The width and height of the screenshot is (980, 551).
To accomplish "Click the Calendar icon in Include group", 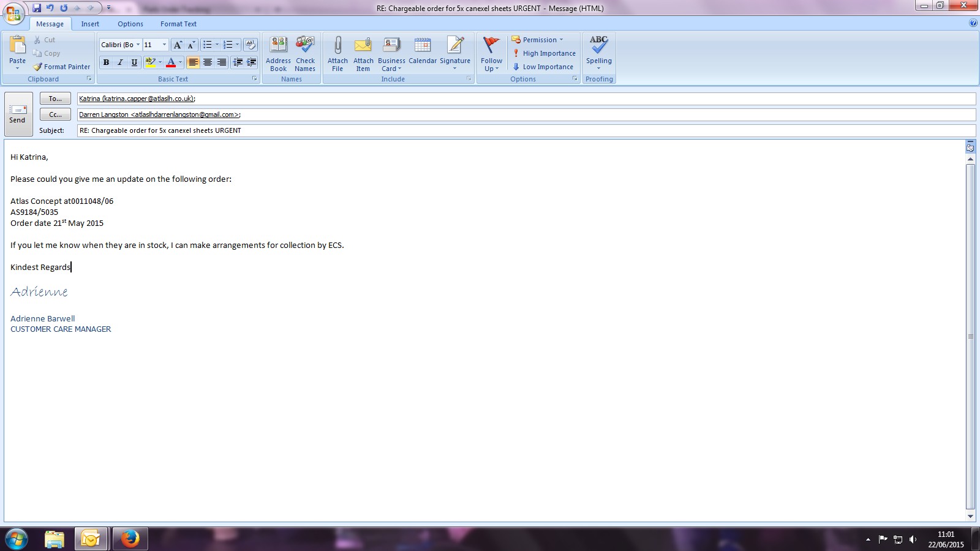I will [x=423, y=47].
